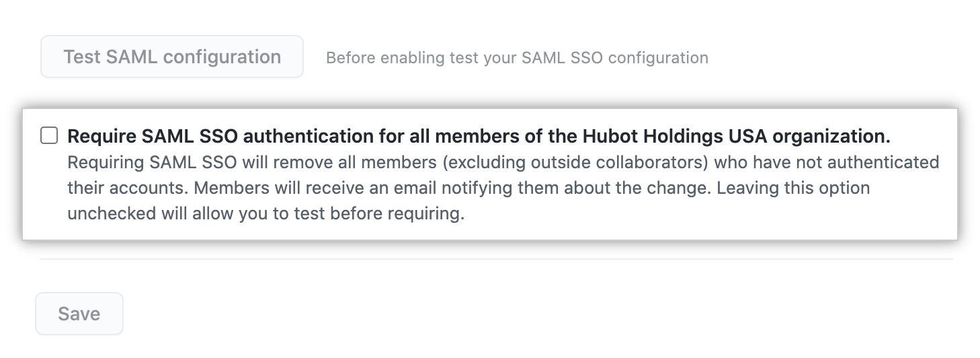Click the 'Leaving this option' text
The width and height of the screenshot is (980, 358).
(x=793, y=188)
